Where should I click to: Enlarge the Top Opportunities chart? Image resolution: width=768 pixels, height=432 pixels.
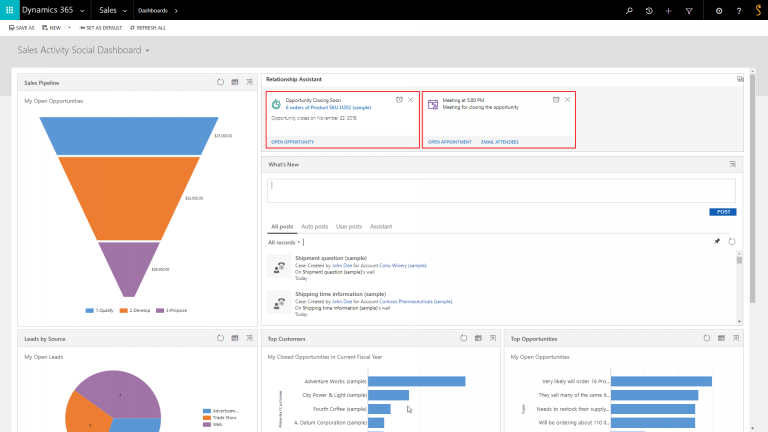736,338
